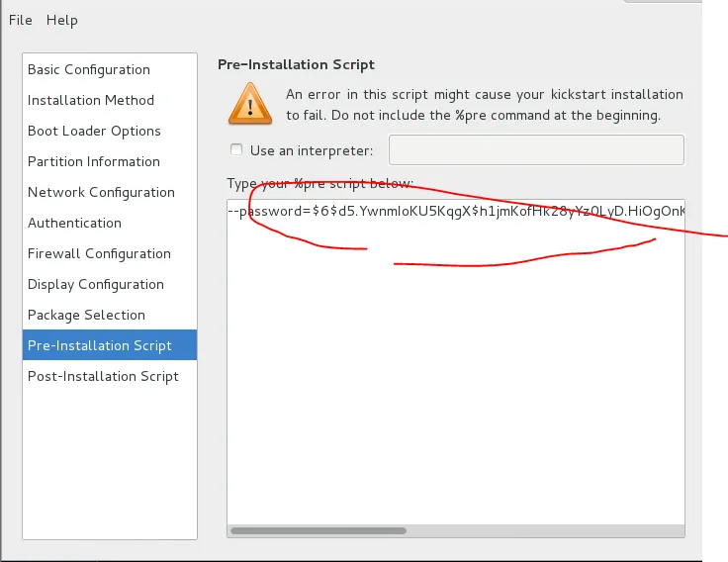Select the highlighted Pre-Installation Script item
Image resolution: width=728 pixels, height=562 pixels.
[x=100, y=345]
